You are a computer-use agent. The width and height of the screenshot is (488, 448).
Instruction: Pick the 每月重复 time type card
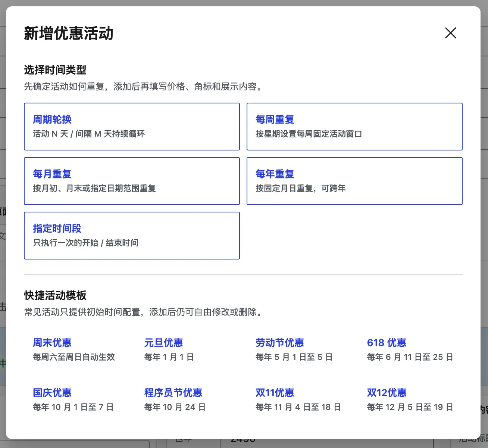pyautogui.click(x=132, y=181)
